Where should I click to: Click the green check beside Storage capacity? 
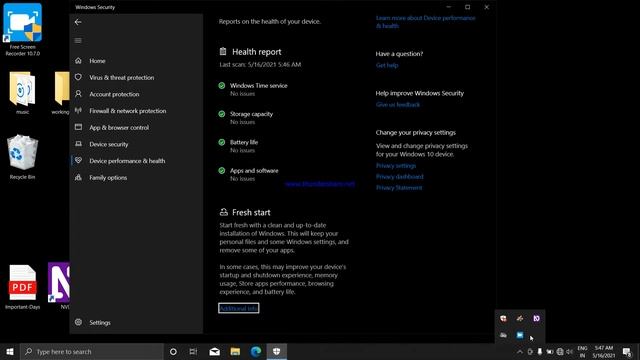coord(222,114)
